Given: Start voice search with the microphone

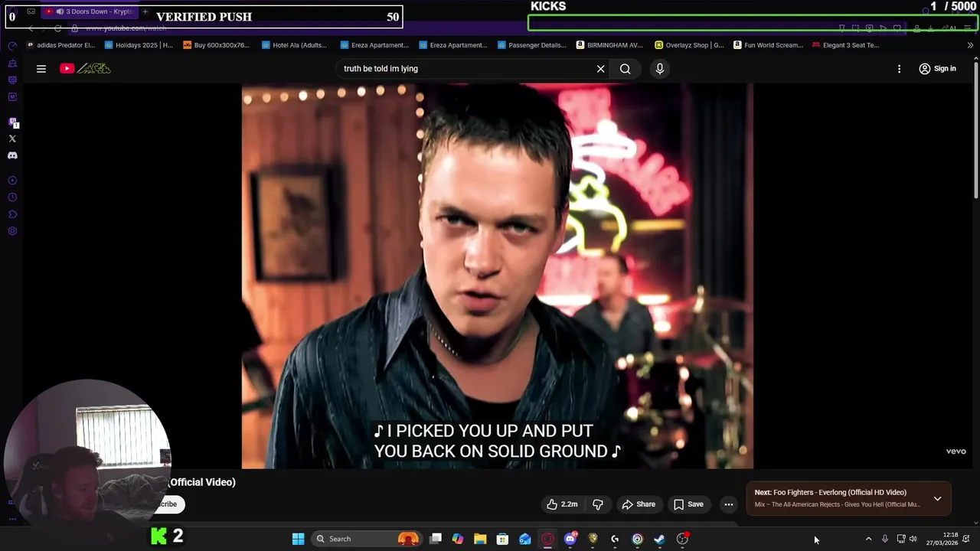Looking at the screenshot, I should point(660,69).
